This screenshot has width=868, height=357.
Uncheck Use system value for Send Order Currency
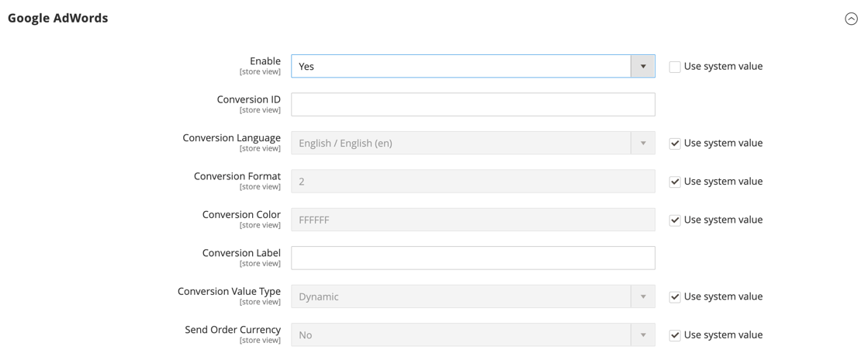(675, 334)
